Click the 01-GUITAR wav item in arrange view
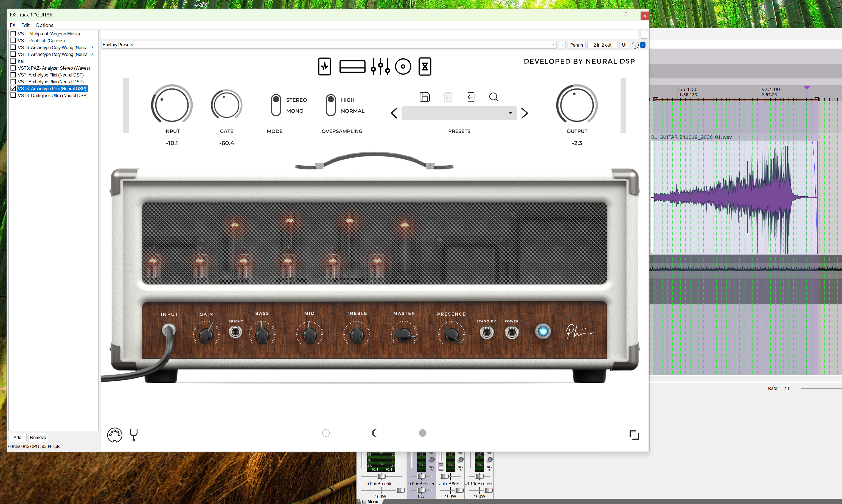Viewport: 842px width, 504px height. coord(734,197)
